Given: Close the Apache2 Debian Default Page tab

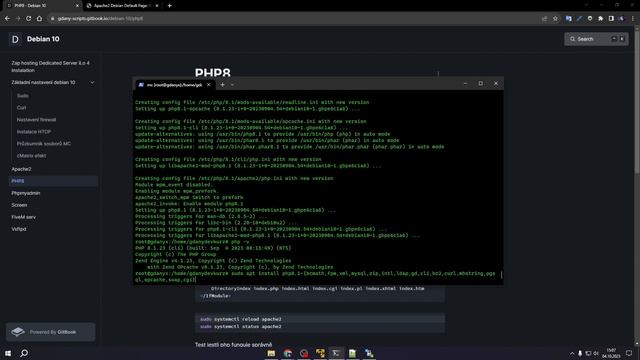Looking at the screenshot, I should coord(157,6).
